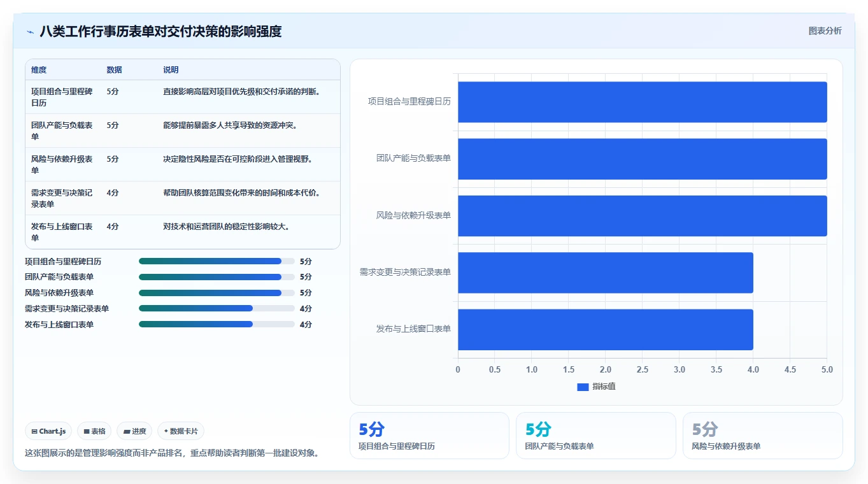Click table cell 团队产能与负载表单 in the 维度 column

(62, 131)
